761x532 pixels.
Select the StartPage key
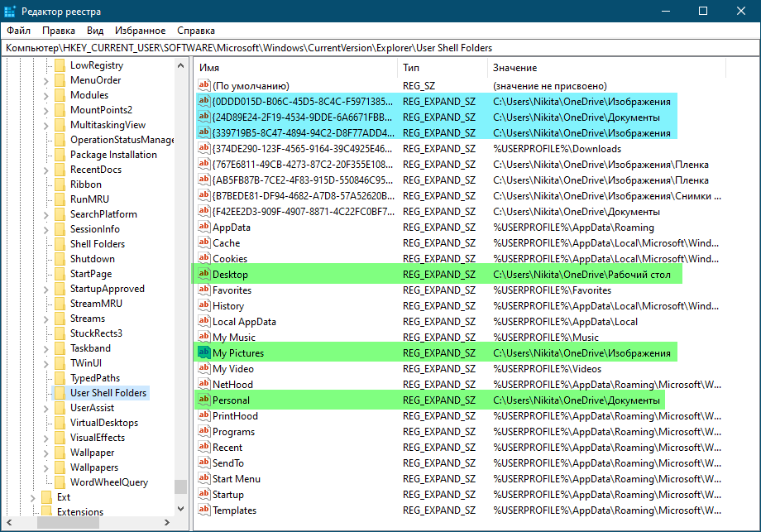(91, 274)
